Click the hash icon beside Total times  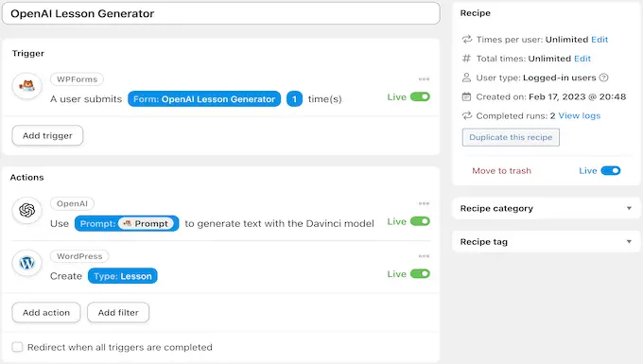point(467,59)
